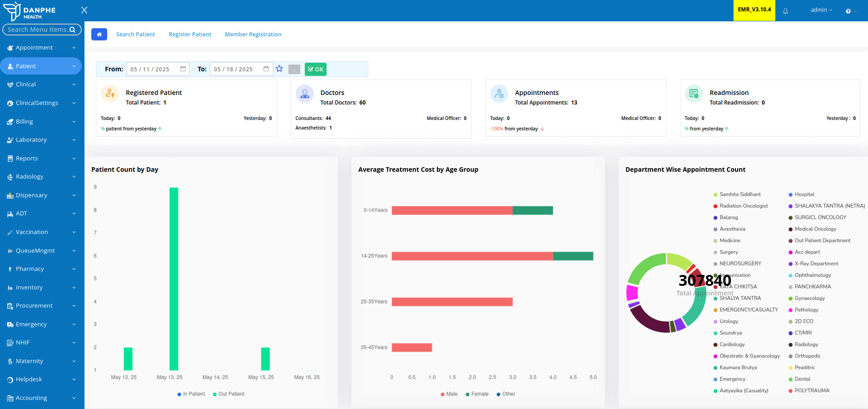Click the From date field 05/11/2025

(x=158, y=69)
